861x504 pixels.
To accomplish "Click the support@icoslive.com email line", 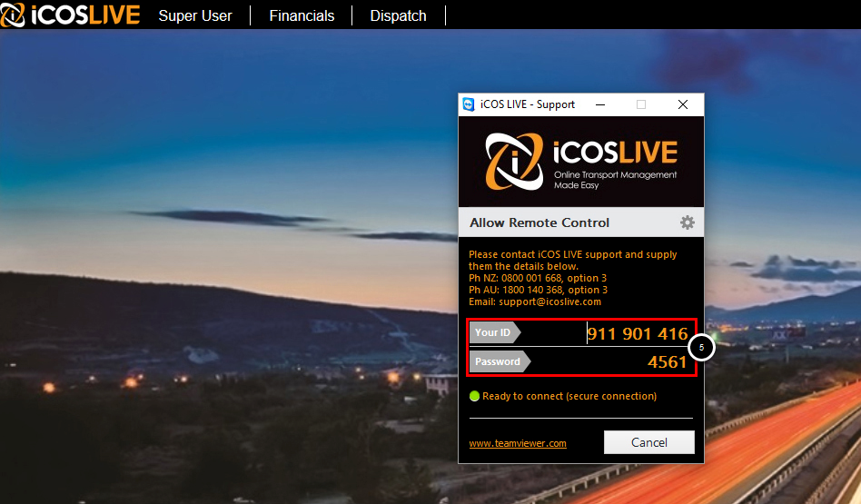I will coord(535,301).
